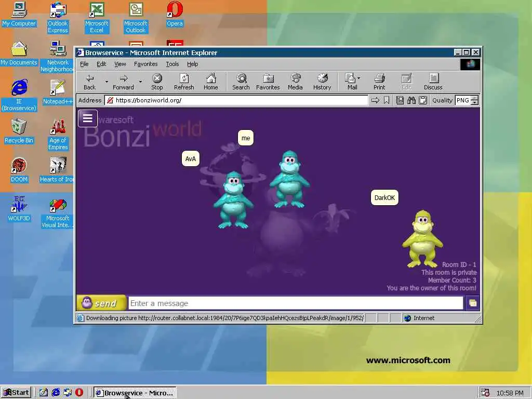
Task: Select the Age of Empires desktop shortcut
Action: click(x=58, y=135)
